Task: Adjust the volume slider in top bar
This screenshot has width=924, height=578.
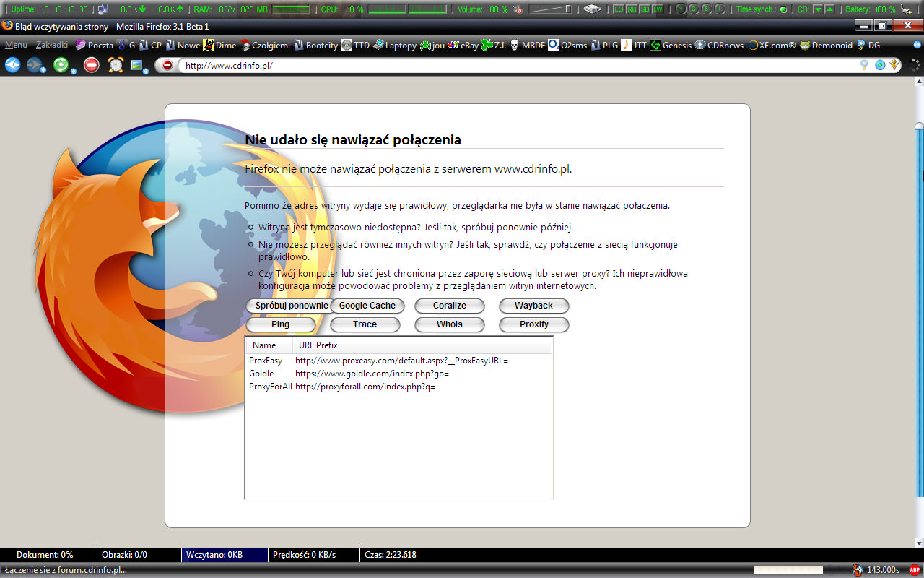Action: click(551, 9)
